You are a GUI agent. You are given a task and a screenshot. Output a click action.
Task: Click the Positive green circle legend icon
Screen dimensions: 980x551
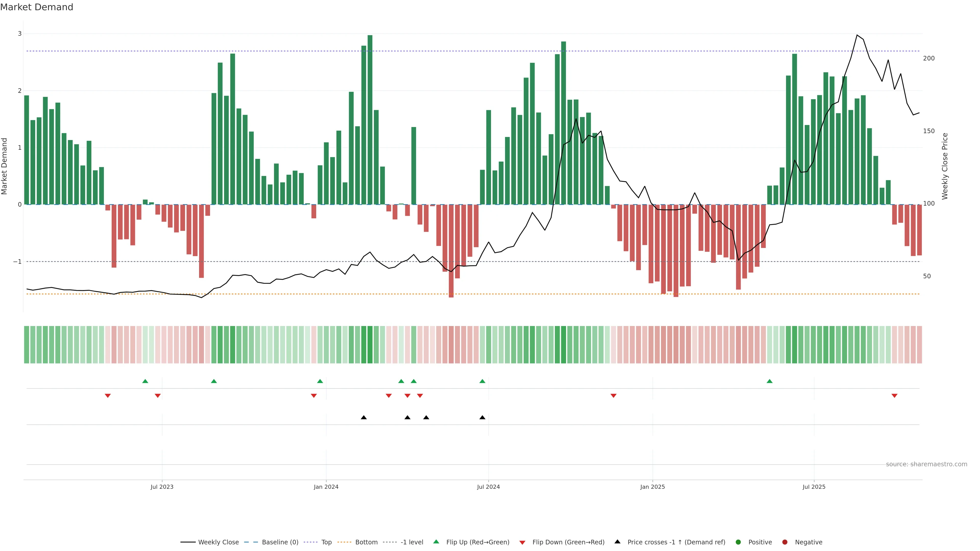coord(738,542)
